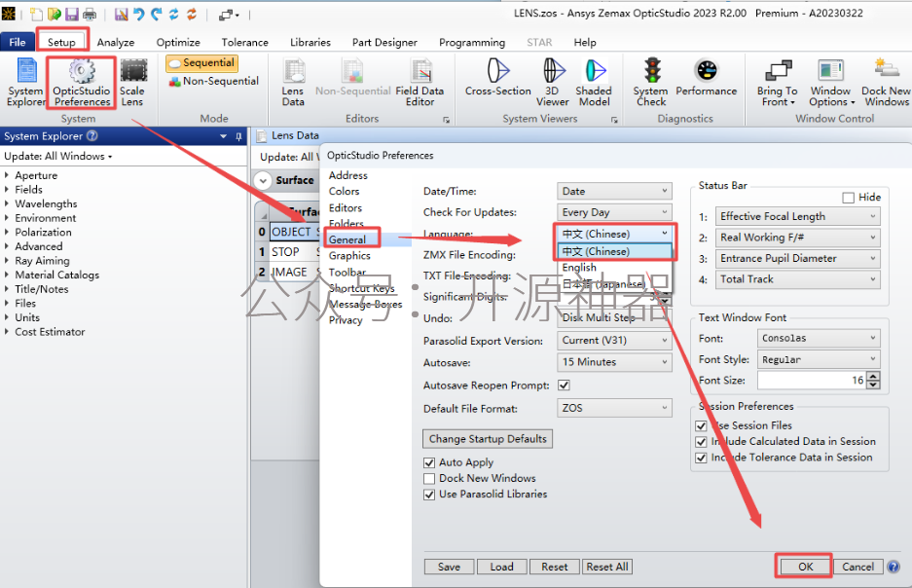
Task: Open help beside System Explorer title
Action: [x=91, y=135]
